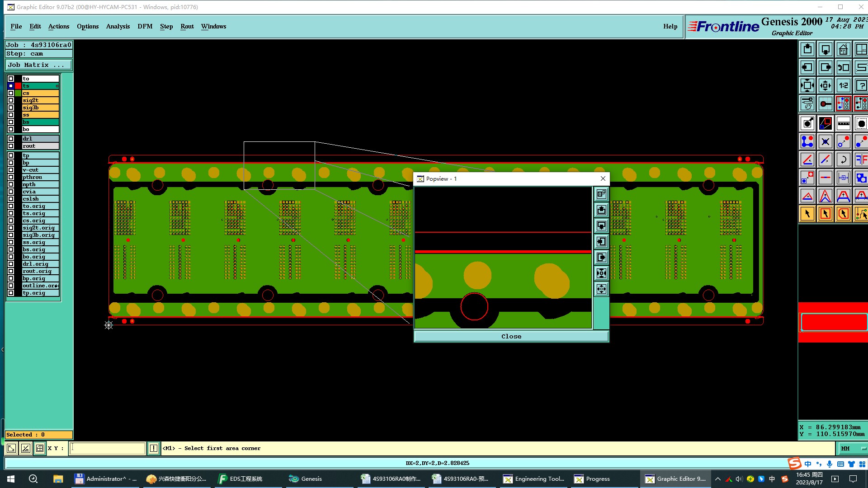Click the pan left arrow icon

[807, 67]
